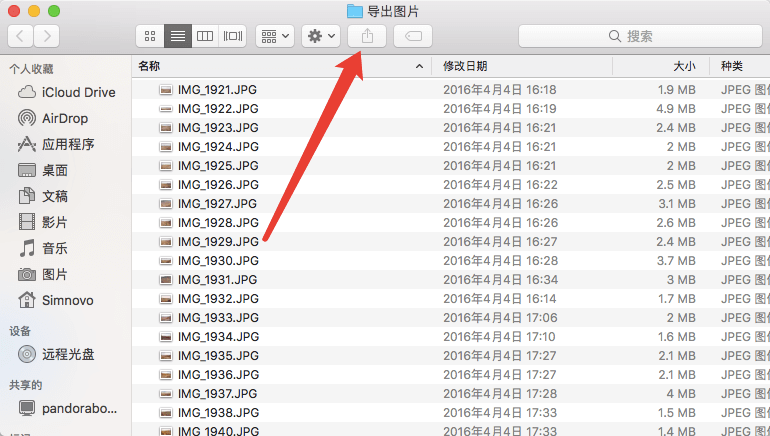Open AirDrop in the sidebar
Viewport: 770px width, 436px height.
pos(66,118)
